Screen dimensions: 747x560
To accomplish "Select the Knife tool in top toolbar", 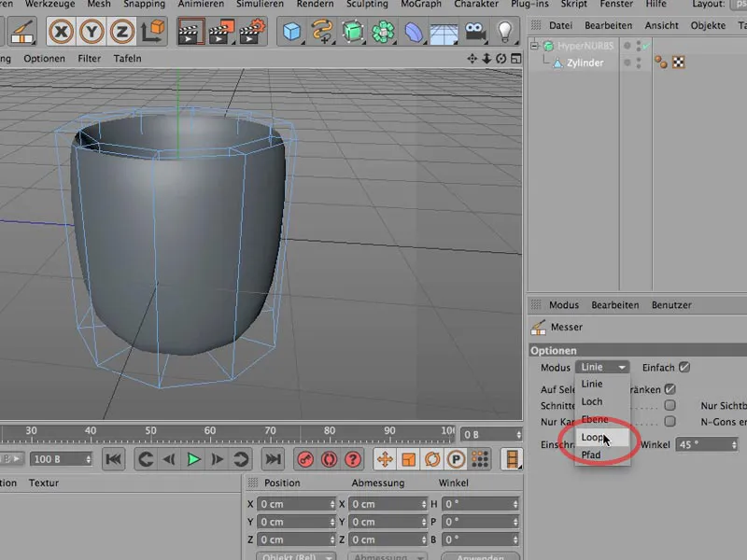I will 21,32.
